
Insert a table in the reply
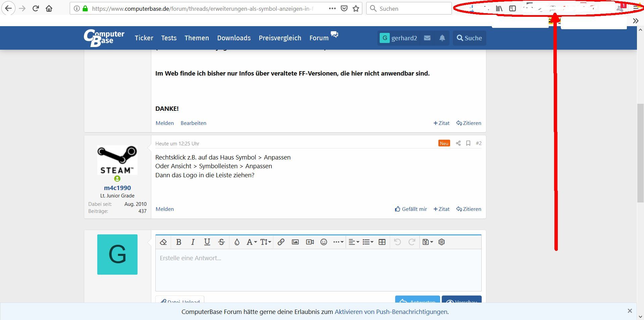(x=382, y=242)
